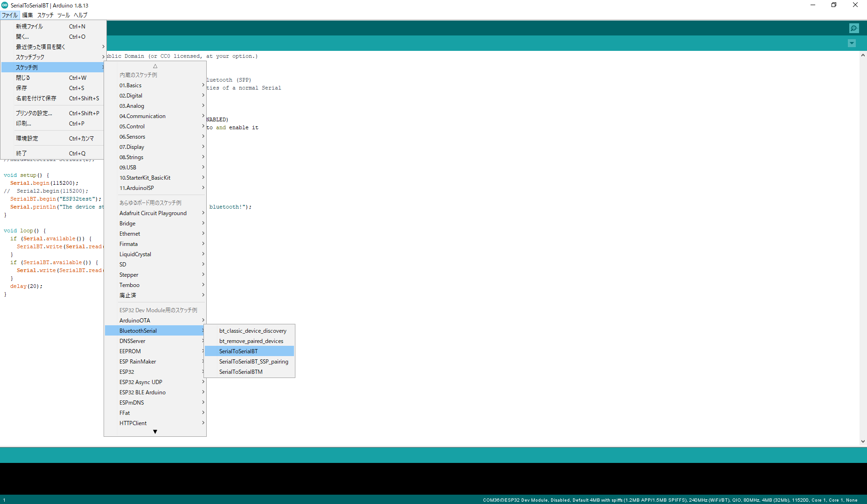
Task: Open the 廃止済 examples submenu
Action: click(x=155, y=295)
